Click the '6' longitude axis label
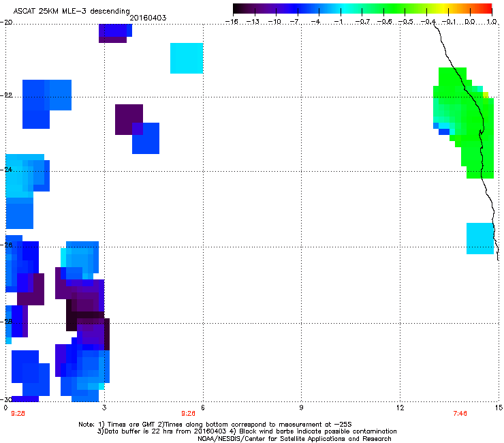 click(x=203, y=408)
